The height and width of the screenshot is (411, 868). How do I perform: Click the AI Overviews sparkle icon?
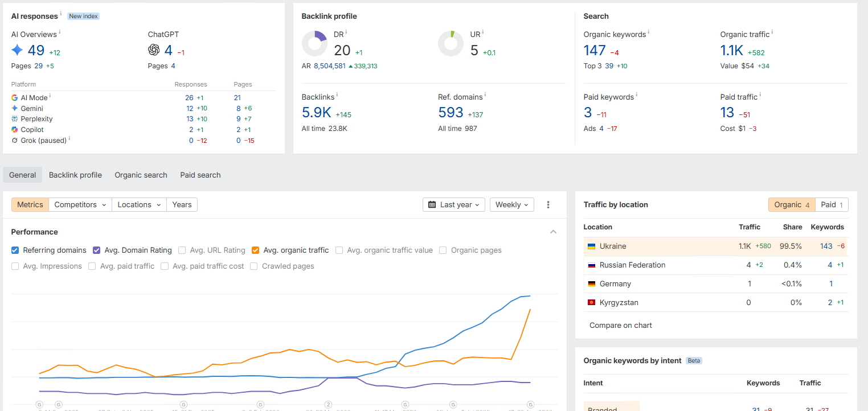[17, 50]
